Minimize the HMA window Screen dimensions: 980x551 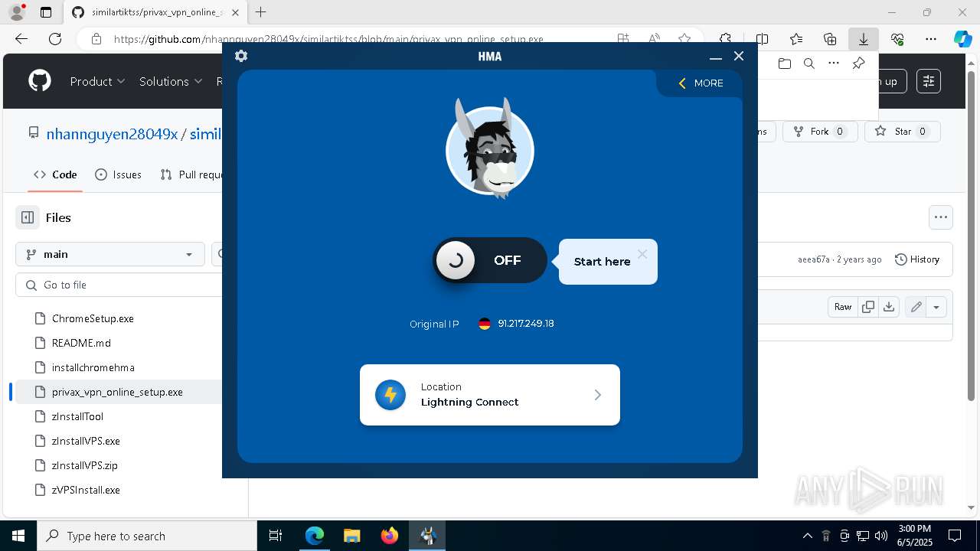(x=716, y=56)
